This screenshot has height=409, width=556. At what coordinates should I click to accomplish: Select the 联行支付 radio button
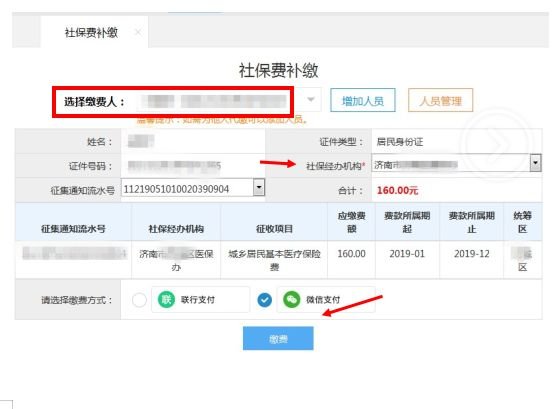[139, 300]
